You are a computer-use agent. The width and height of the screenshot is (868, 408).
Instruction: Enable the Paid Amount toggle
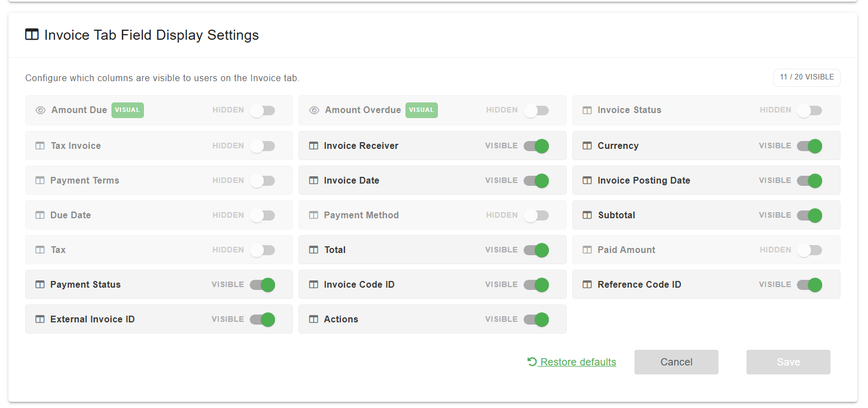[810, 250]
